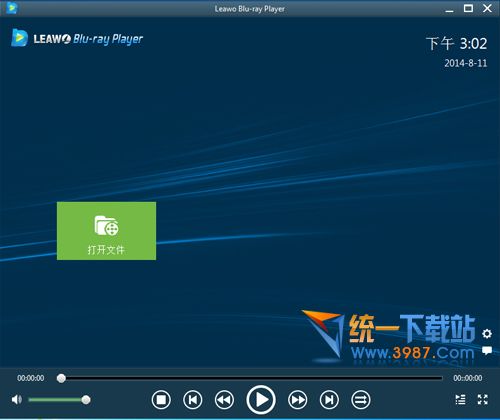Image resolution: width=500 pixels, height=420 pixels.
Task: Switch to fullscreen mode icon
Action: click(x=483, y=399)
